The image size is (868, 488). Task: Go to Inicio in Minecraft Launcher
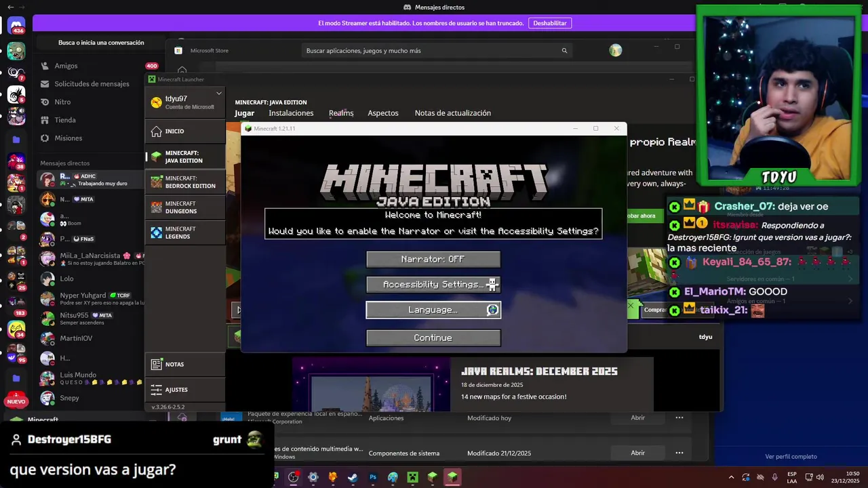pyautogui.click(x=185, y=131)
